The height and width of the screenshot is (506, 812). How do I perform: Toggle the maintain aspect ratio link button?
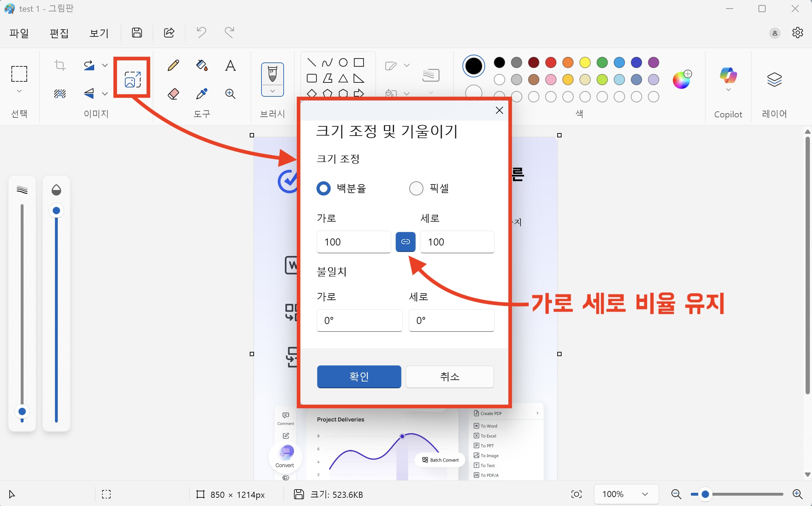coord(405,242)
